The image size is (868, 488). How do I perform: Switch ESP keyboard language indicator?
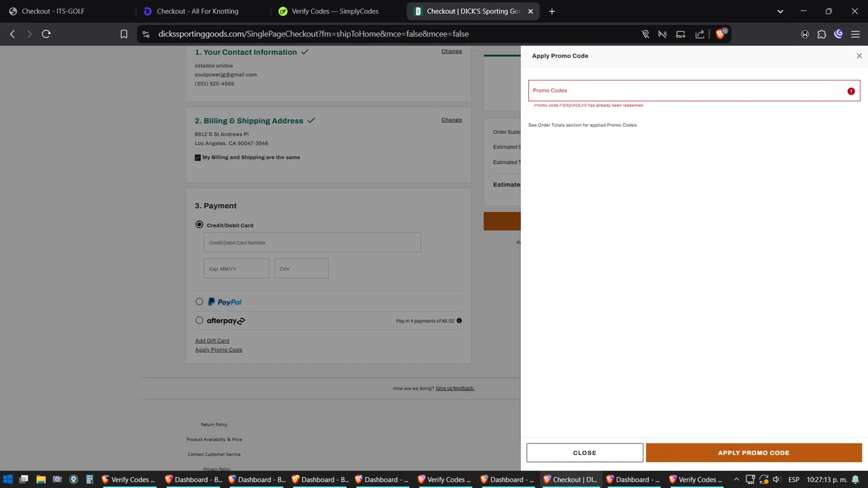[794, 479]
